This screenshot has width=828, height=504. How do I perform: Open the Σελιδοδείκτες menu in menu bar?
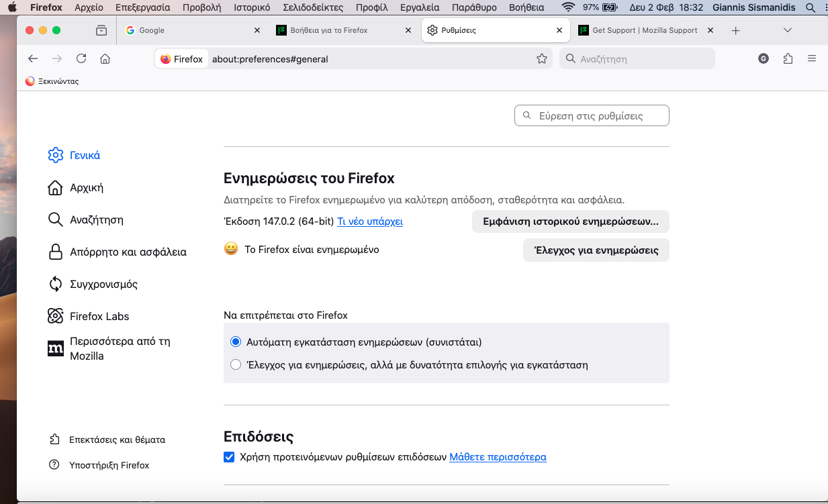pos(313,7)
